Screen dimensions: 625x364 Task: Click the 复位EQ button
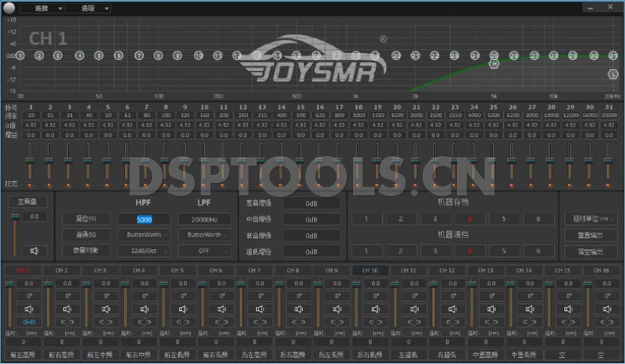(86, 219)
